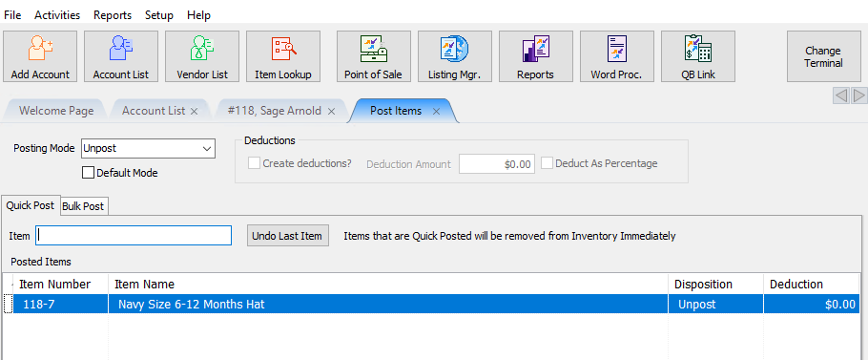Toggle the Default Mode checkbox
Image resolution: width=868 pixels, height=360 pixels.
[x=88, y=173]
